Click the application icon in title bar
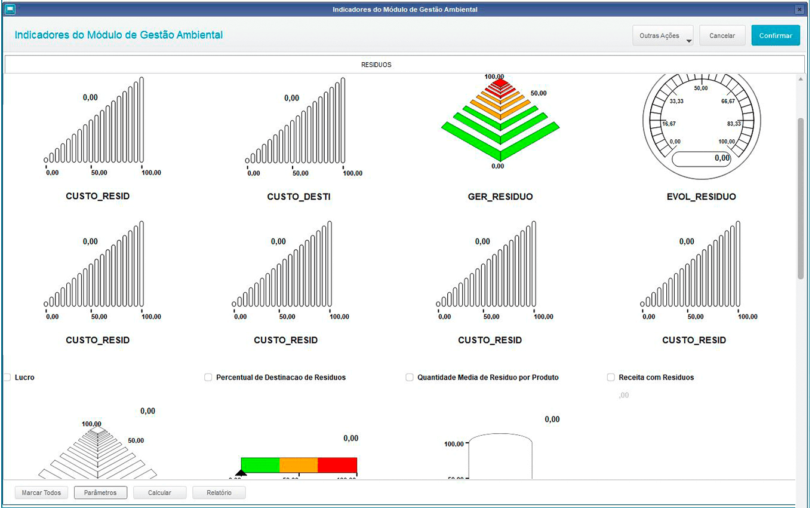812x508 pixels. (10, 10)
